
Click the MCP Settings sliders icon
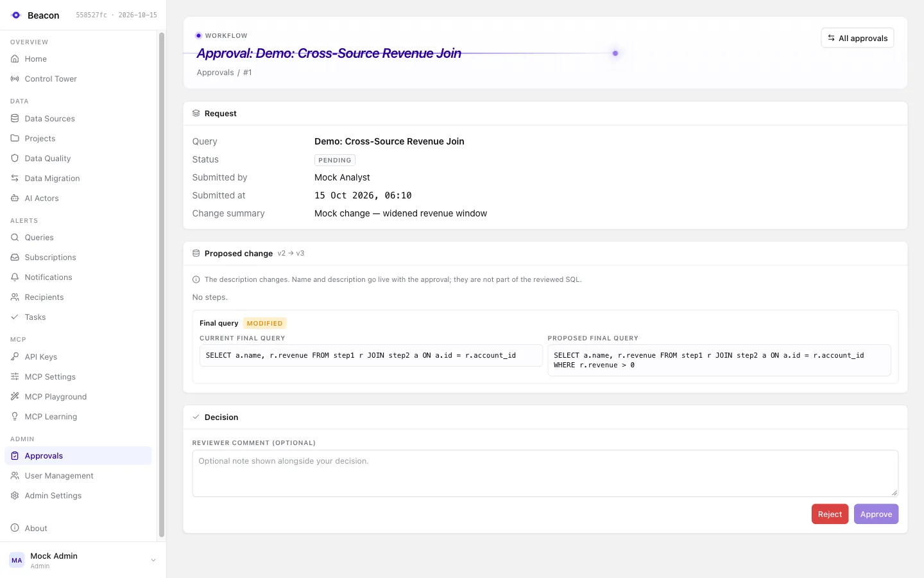coord(15,376)
